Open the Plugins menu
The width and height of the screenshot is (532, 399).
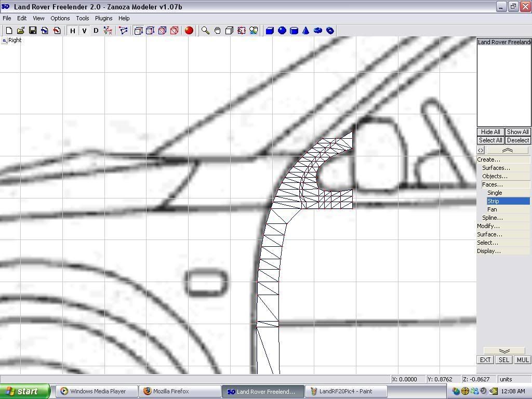tap(103, 18)
